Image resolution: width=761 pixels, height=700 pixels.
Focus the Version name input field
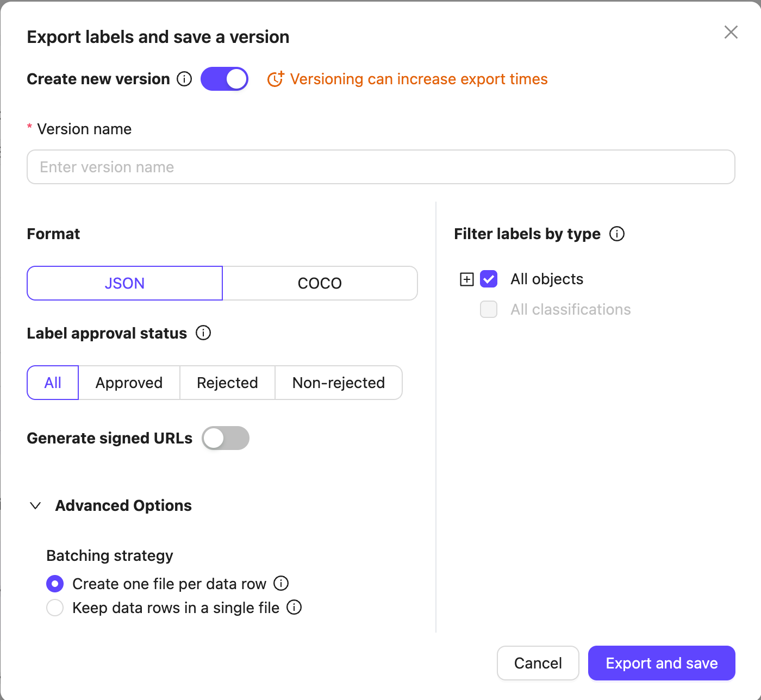click(381, 167)
